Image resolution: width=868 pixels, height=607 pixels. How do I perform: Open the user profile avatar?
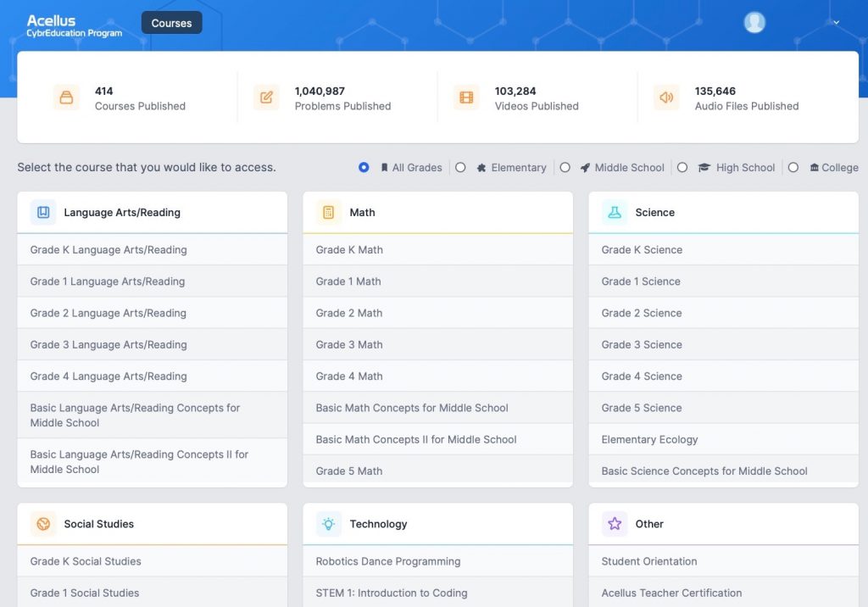click(754, 22)
